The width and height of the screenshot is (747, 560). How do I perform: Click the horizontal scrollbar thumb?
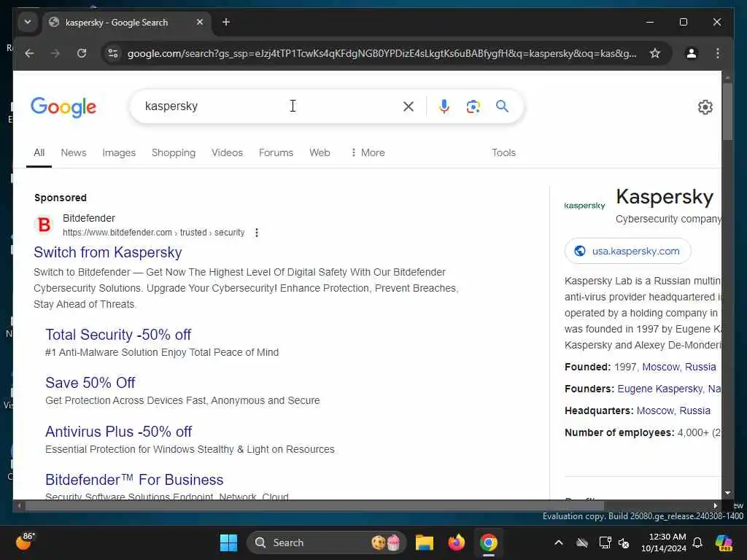pos(314,506)
